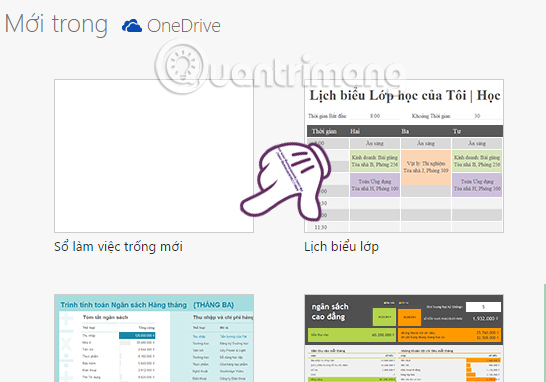Open the ngân sách cao đẳng template thumbnail
The height and width of the screenshot is (382, 546).
coord(404,338)
